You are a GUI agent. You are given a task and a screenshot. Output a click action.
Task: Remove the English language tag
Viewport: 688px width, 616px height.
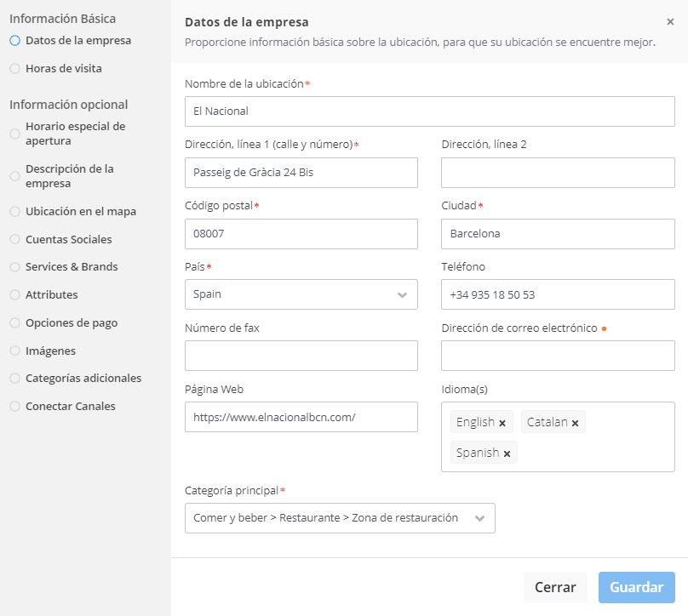pos(502,423)
